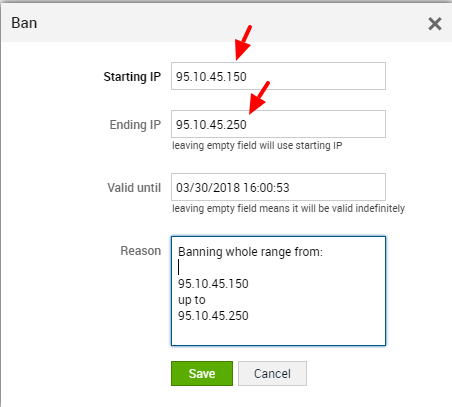
Task: Place cursor on 'up to' line in Reason
Action: point(192,300)
